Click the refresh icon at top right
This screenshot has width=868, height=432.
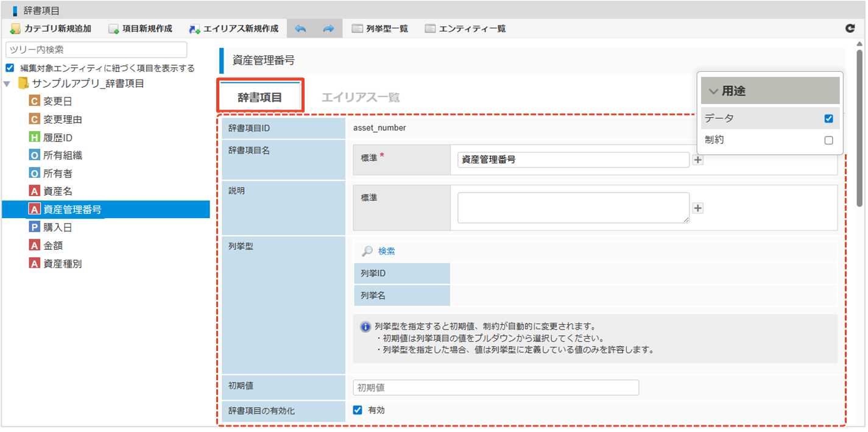(x=850, y=28)
